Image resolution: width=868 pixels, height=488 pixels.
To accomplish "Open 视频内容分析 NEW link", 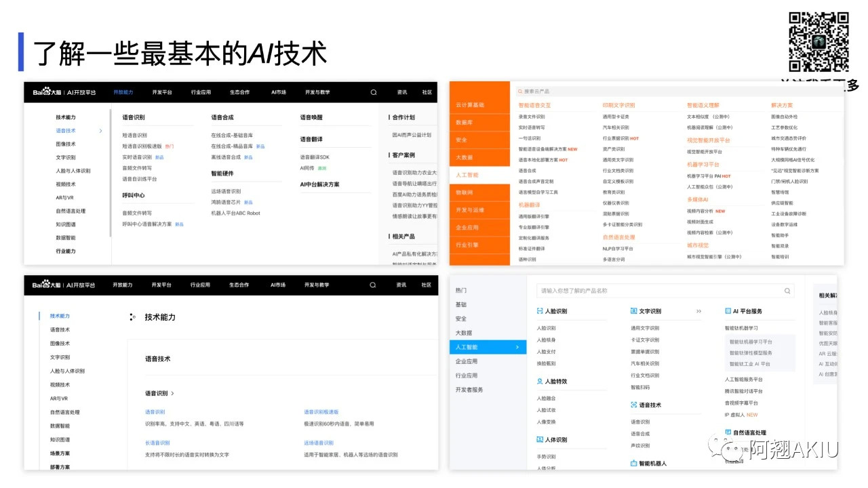I will (x=706, y=211).
